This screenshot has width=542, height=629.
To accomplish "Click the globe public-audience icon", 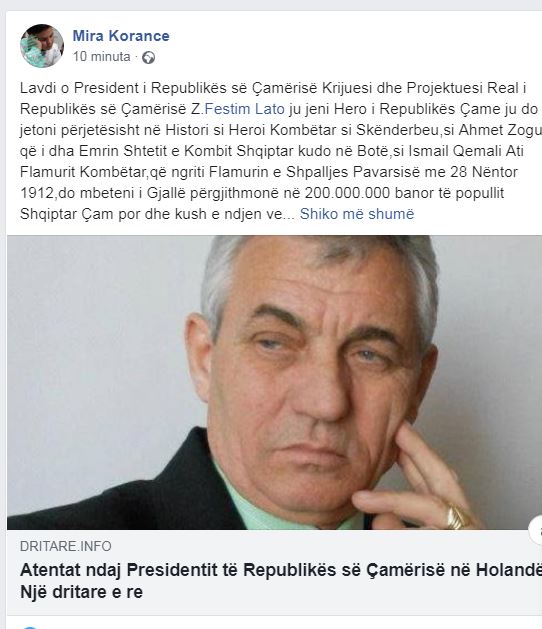I will (x=148, y=58).
